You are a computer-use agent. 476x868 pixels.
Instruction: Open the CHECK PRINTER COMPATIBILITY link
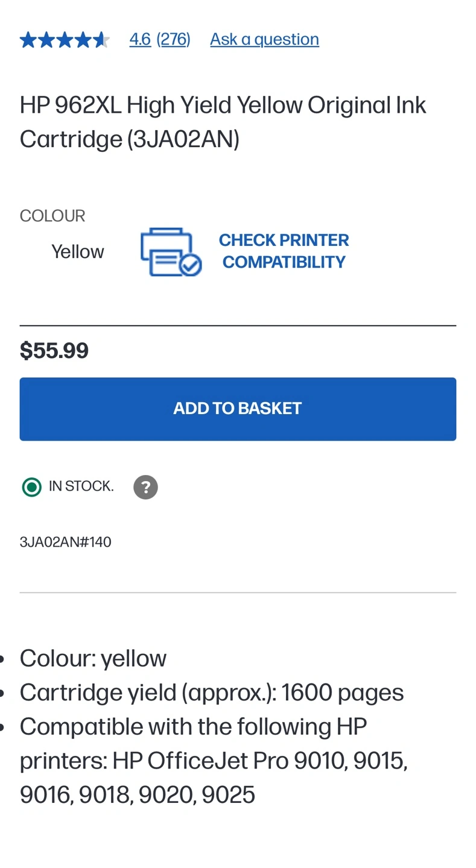284,251
